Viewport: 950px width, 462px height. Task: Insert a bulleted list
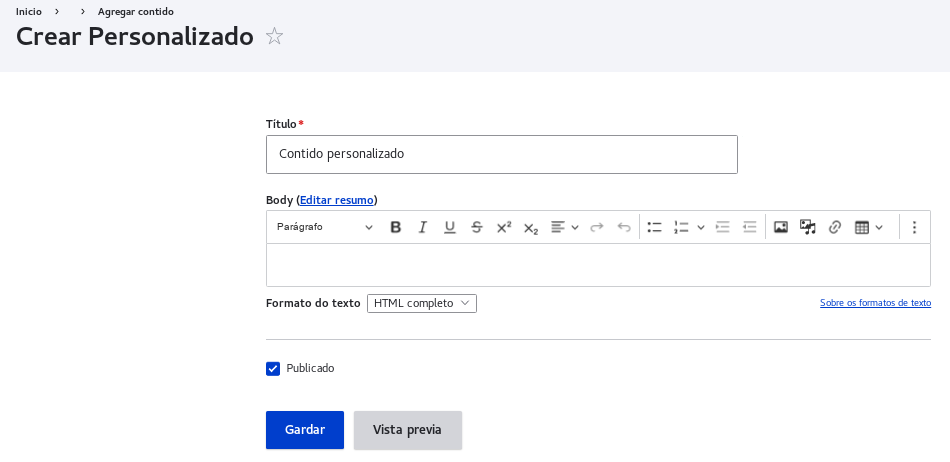(x=654, y=228)
